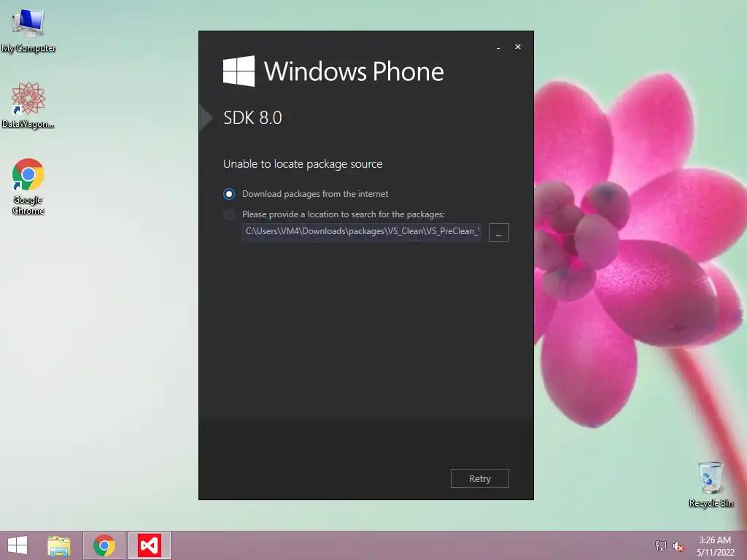747x560 pixels.
Task: Close the Windows Phone SDK installer
Action: point(518,47)
